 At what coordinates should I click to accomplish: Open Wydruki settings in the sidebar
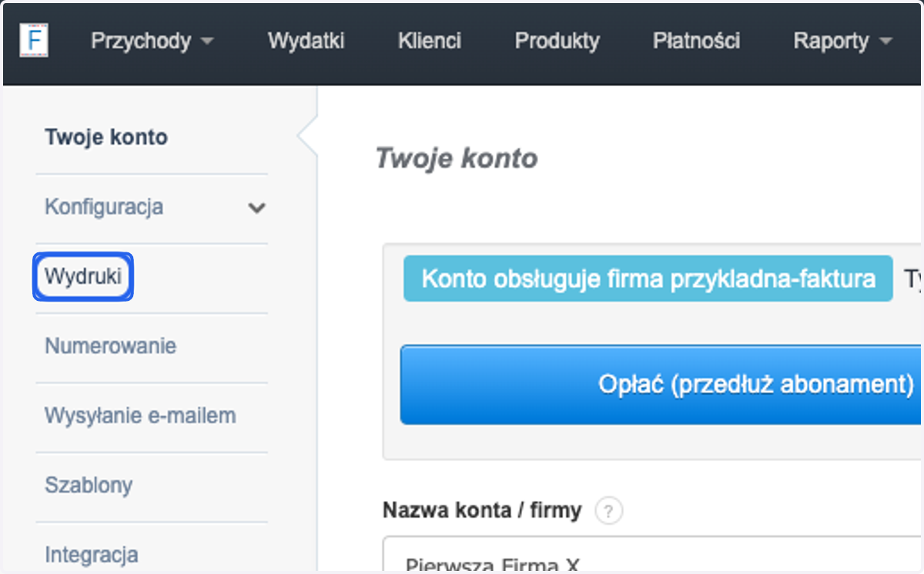[x=83, y=276]
